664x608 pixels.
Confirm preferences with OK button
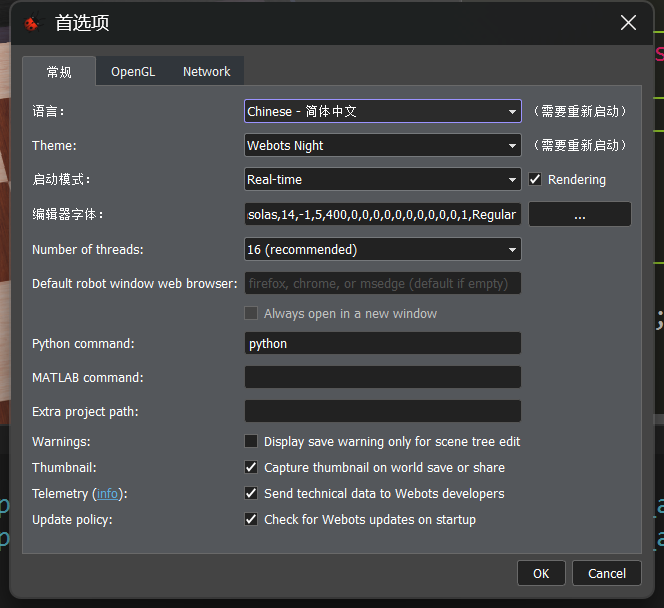tap(541, 573)
